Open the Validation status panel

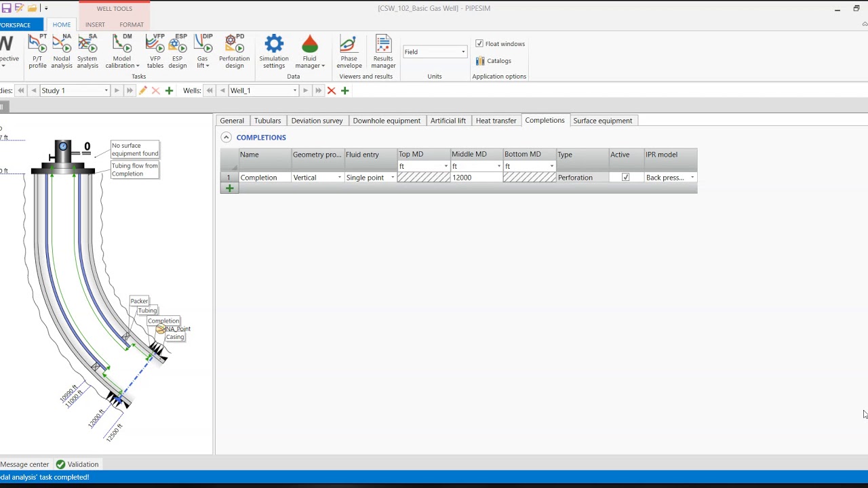pyautogui.click(x=77, y=464)
